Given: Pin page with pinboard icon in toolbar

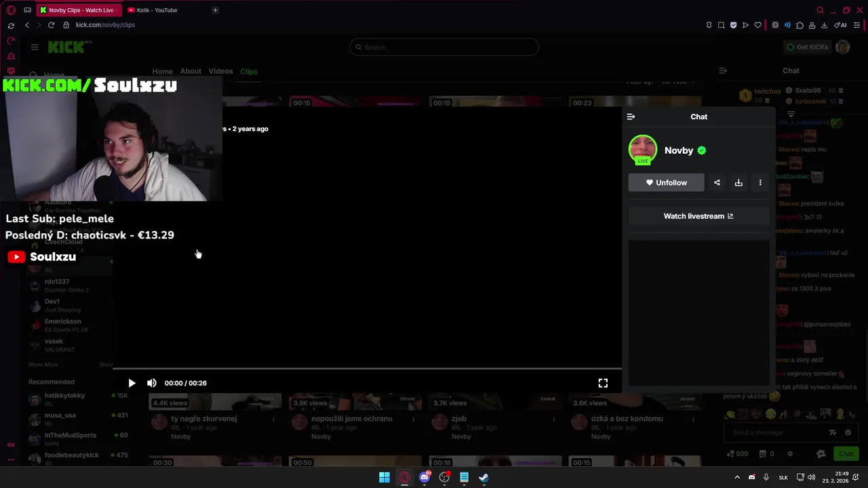Looking at the screenshot, I should [709, 25].
